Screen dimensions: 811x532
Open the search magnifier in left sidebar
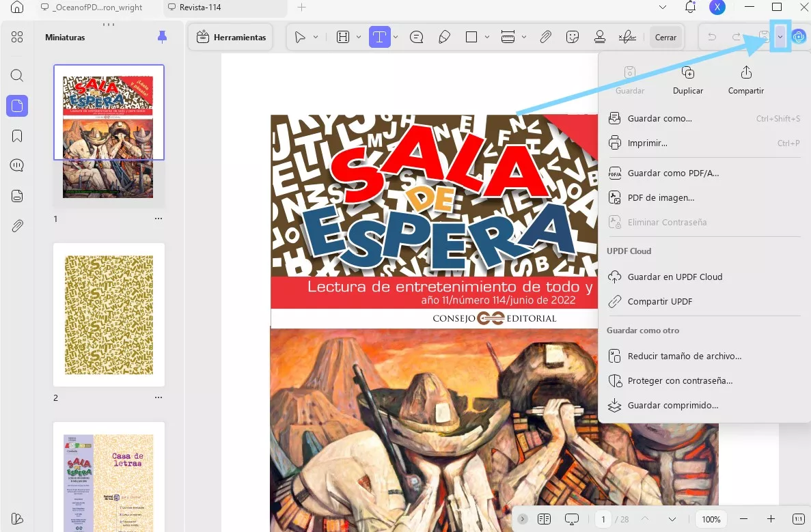point(17,76)
